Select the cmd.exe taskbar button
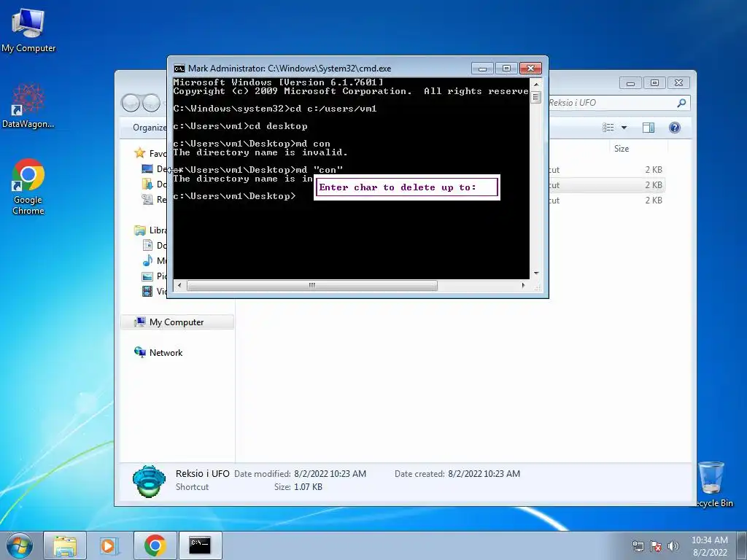The height and width of the screenshot is (560, 747). tap(200, 545)
